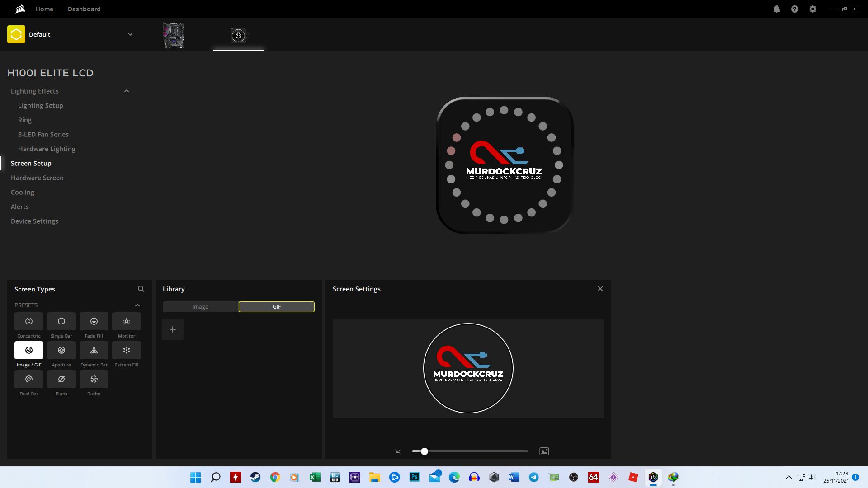Image resolution: width=868 pixels, height=488 pixels.
Task: Select the motherboard device thumbnail
Action: point(174,35)
